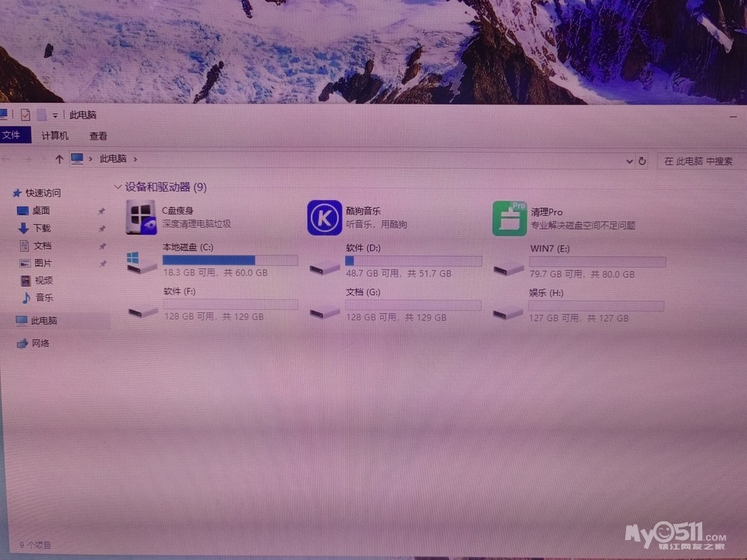Select the 本地磁盘 (C:) drive icon
Viewport: 747px width, 560px height.
pos(141,263)
